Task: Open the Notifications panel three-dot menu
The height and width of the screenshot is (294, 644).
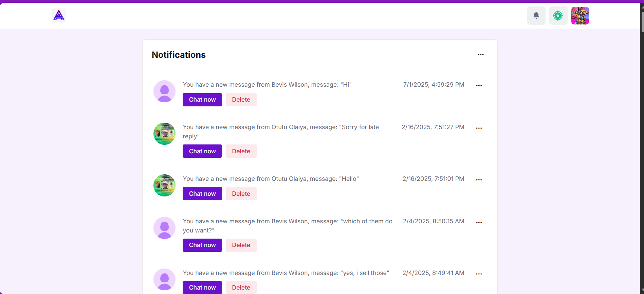Action: tap(481, 54)
